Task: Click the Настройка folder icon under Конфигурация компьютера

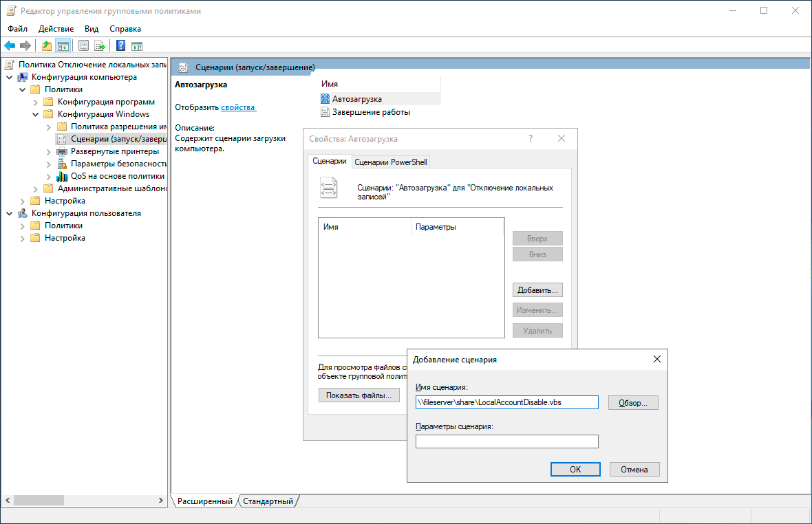Action: [35, 201]
